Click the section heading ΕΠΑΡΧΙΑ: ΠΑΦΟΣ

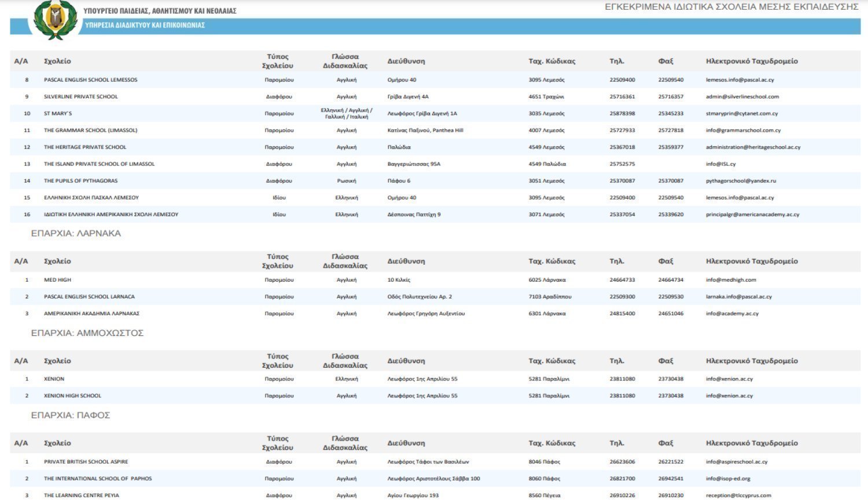tap(71, 415)
